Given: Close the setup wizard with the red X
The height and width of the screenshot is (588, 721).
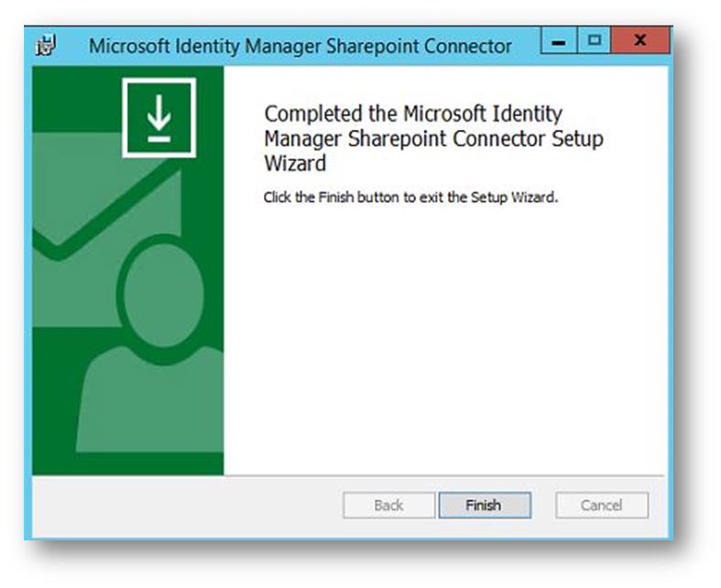Looking at the screenshot, I should (639, 41).
